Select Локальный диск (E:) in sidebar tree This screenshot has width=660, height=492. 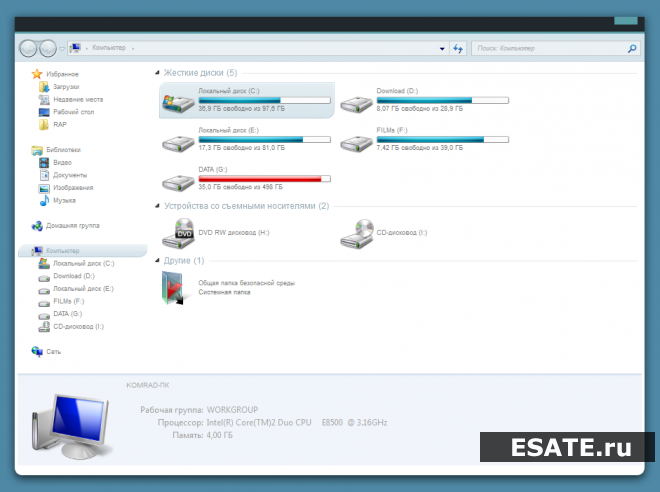pos(83,289)
